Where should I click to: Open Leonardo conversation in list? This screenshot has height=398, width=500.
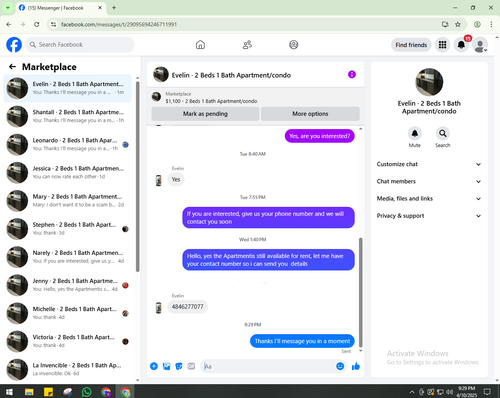pos(67,145)
